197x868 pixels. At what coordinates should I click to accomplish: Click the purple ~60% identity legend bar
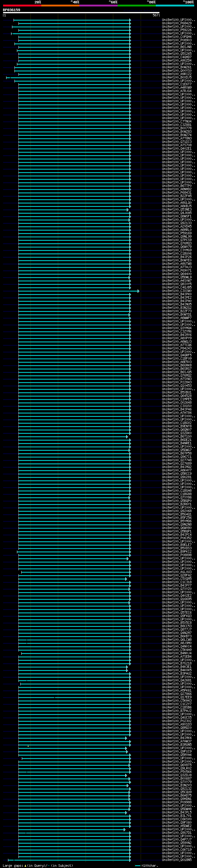point(99,6)
